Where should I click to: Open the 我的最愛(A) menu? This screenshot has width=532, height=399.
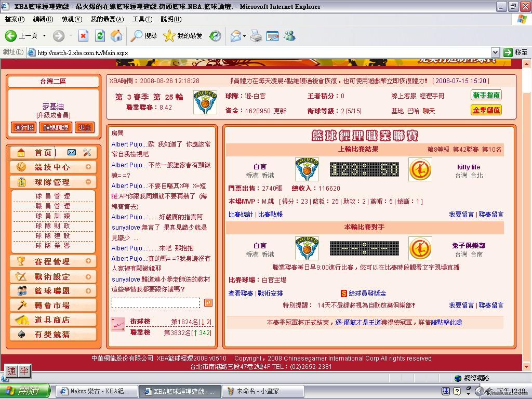click(107, 19)
